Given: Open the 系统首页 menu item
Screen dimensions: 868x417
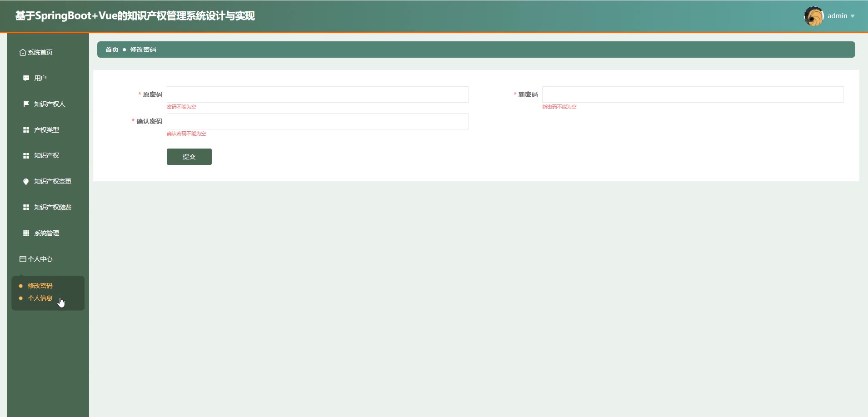Looking at the screenshot, I should tap(48, 52).
